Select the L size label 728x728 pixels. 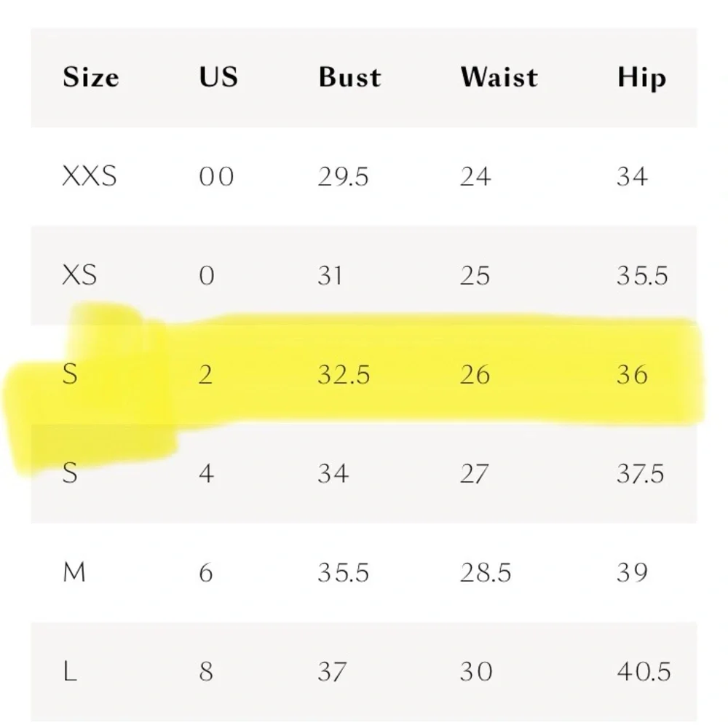(x=70, y=671)
